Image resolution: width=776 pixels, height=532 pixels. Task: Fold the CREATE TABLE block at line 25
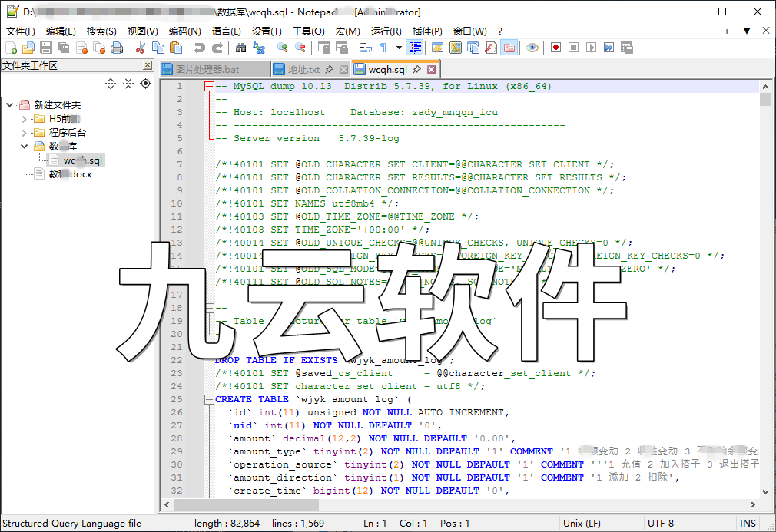click(209, 399)
